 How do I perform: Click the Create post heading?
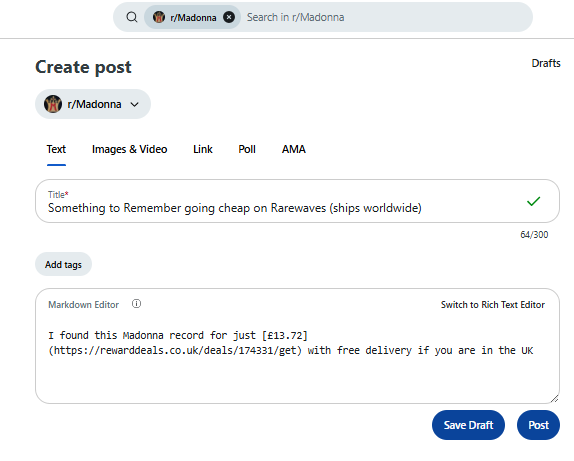[x=83, y=67]
